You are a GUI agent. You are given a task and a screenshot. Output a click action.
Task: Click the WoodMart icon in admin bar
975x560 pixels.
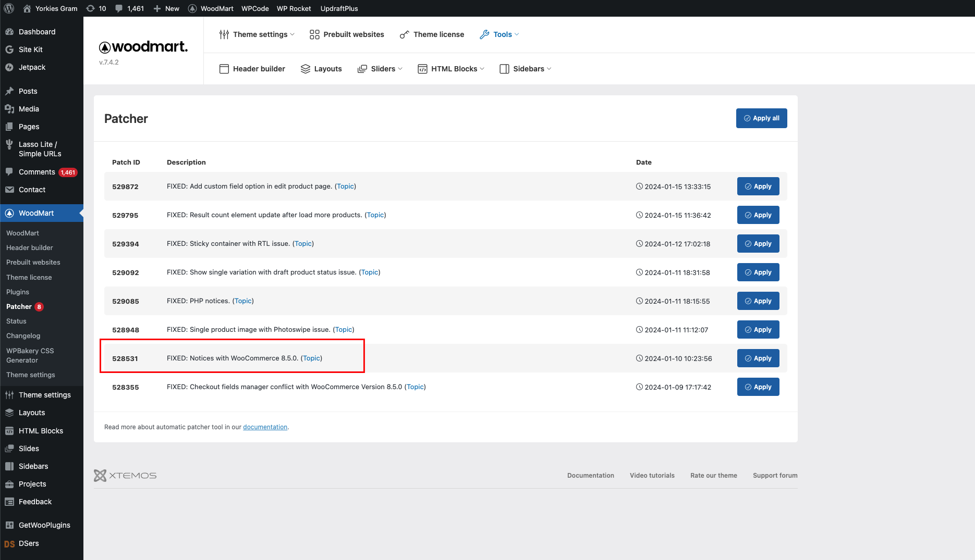click(192, 8)
